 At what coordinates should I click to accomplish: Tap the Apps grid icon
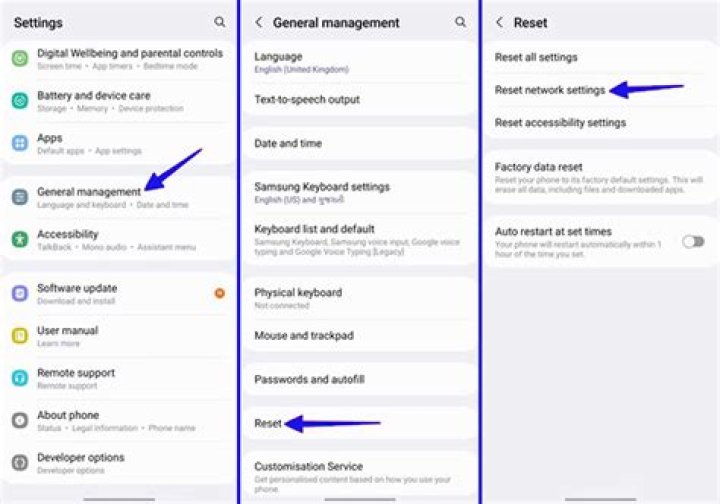tap(20, 143)
